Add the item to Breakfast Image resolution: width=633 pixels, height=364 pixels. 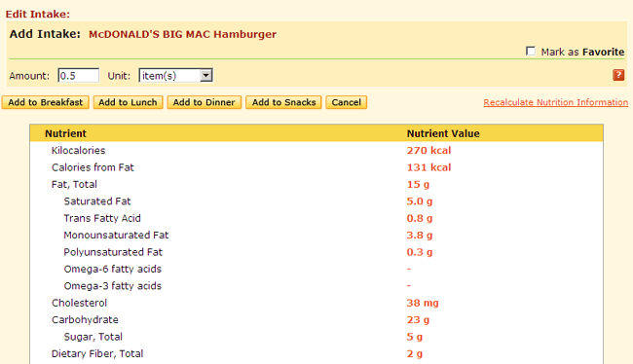click(45, 102)
